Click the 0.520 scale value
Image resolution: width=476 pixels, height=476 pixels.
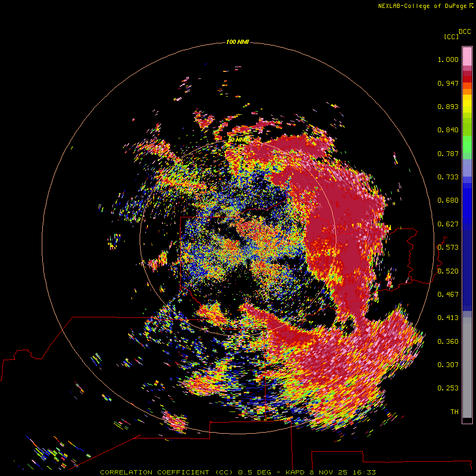coord(448,271)
